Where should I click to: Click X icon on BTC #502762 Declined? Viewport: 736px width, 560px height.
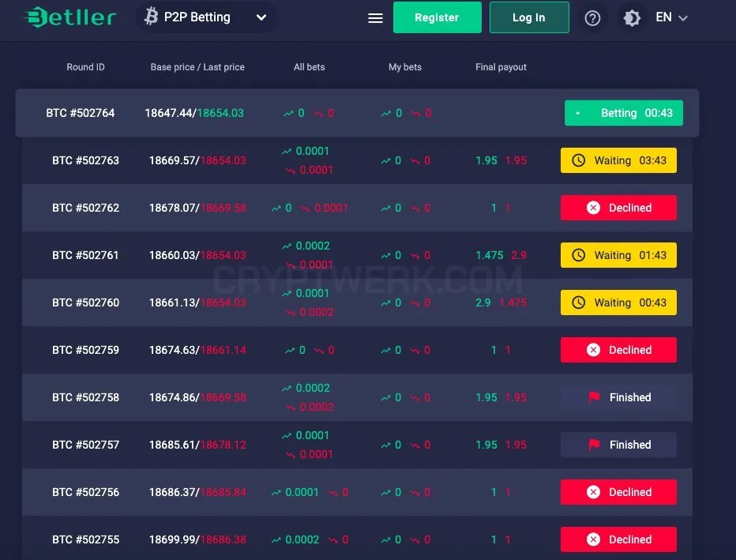(x=593, y=208)
